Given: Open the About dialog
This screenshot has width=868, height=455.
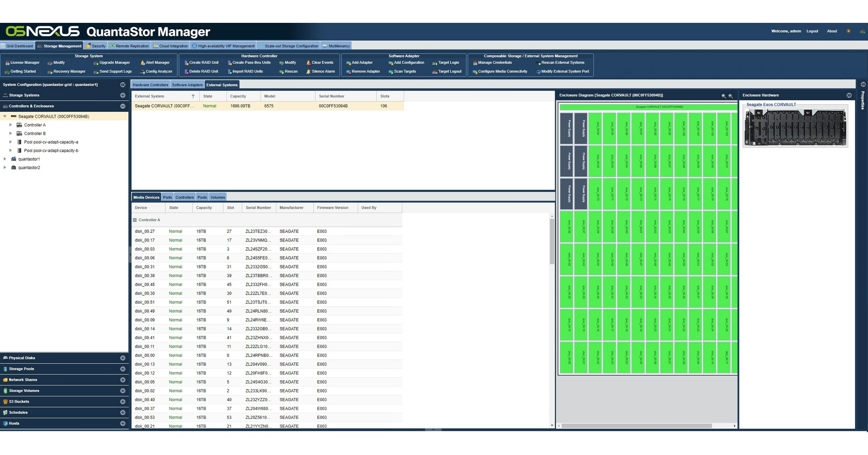Looking at the screenshot, I should point(832,31).
